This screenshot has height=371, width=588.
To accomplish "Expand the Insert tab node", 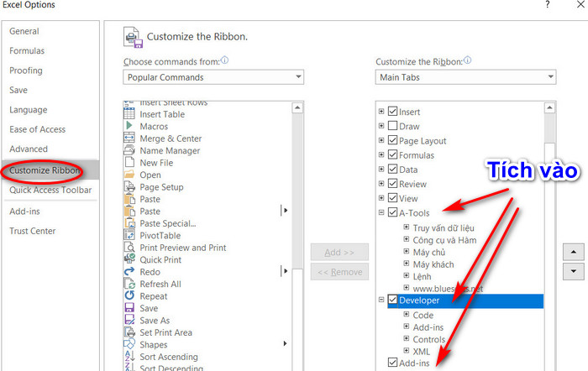I will (381, 111).
